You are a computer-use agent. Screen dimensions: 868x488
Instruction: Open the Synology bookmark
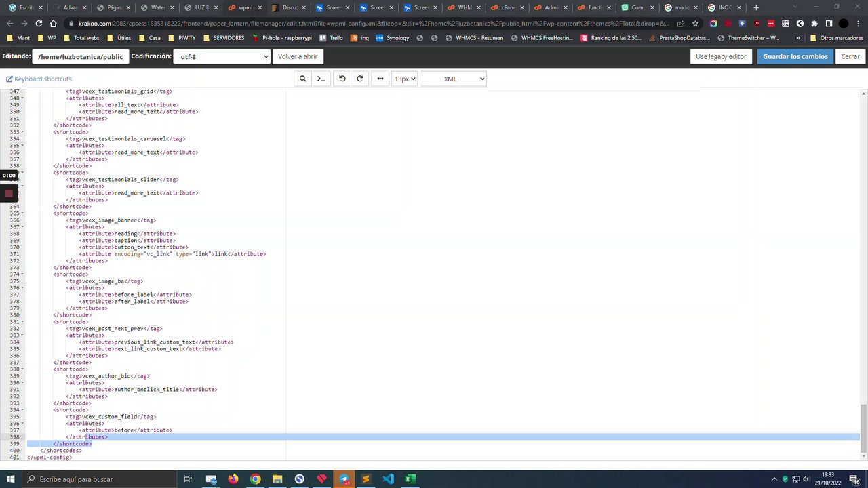pos(392,38)
